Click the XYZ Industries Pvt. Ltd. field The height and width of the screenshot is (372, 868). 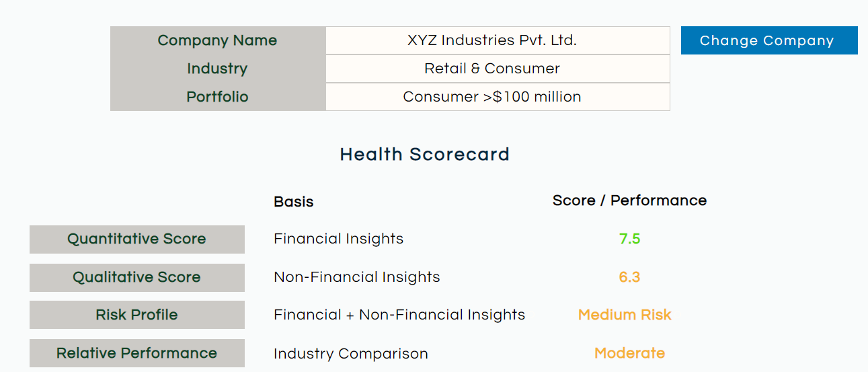498,40
